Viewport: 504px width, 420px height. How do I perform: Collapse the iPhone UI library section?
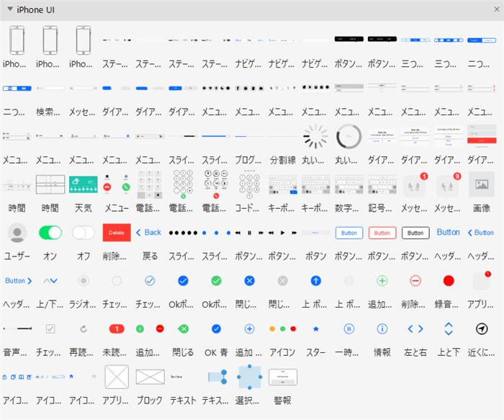click(x=10, y=9)
